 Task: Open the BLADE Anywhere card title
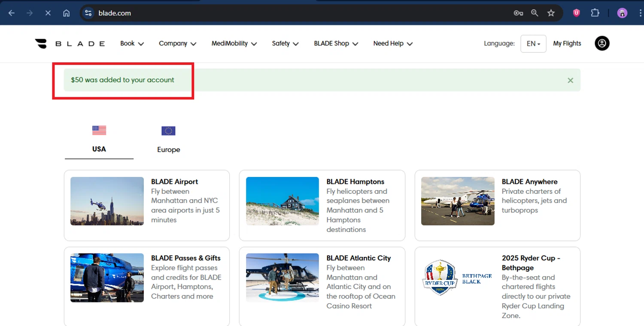[529, 182]
